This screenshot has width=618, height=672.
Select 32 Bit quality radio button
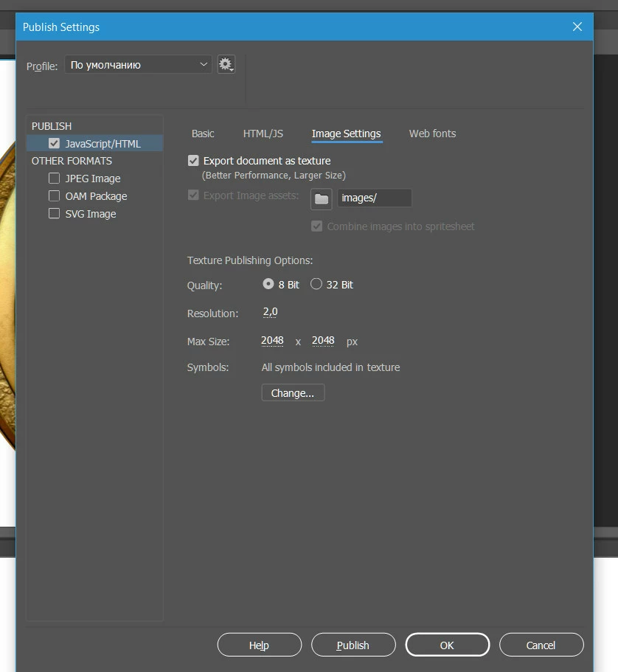[316, 284]
